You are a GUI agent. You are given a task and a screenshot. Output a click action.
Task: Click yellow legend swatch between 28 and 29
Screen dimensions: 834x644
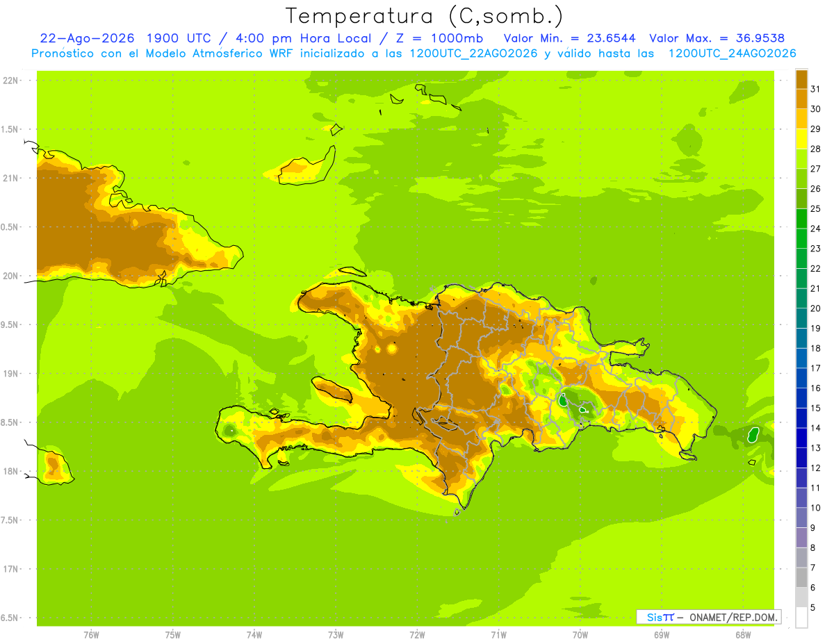click(x=801, y=139)
